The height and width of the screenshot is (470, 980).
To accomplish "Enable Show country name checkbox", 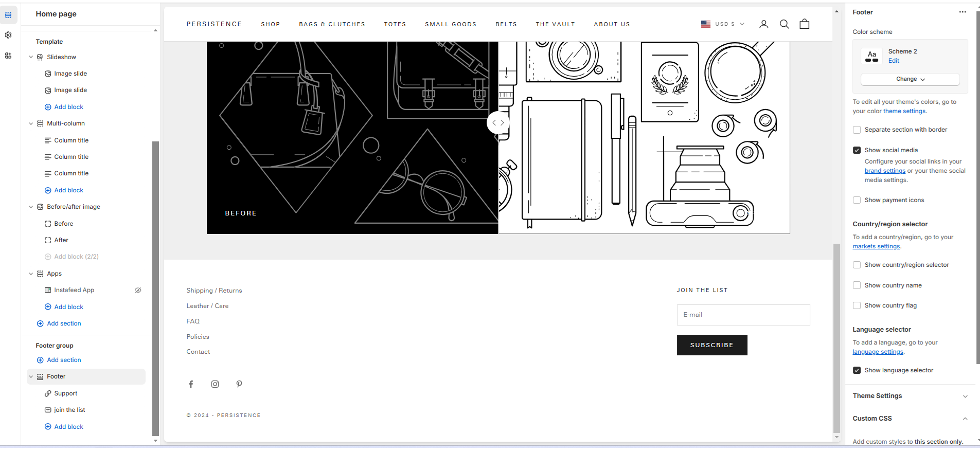I will [857, 285].
